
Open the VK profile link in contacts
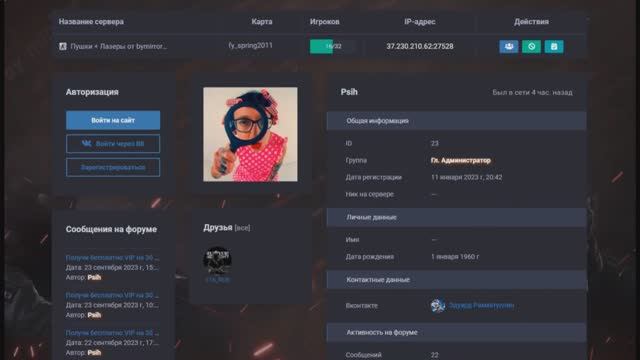[x=481, y=305]
